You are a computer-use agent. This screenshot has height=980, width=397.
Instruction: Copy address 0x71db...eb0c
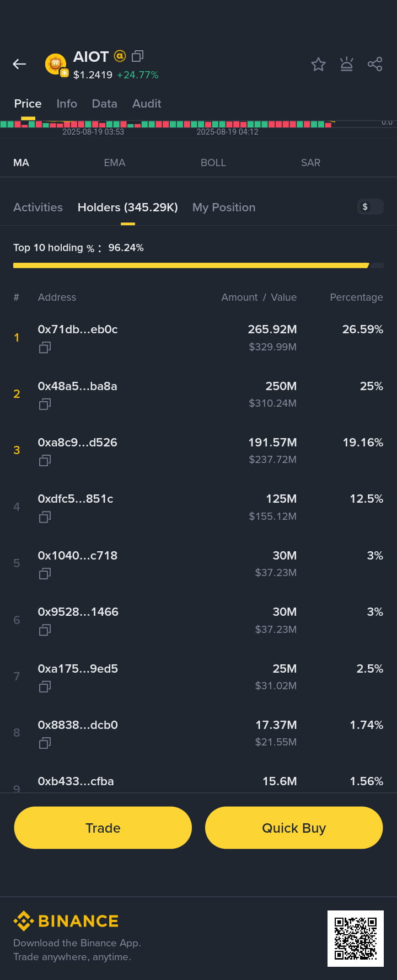45,348
